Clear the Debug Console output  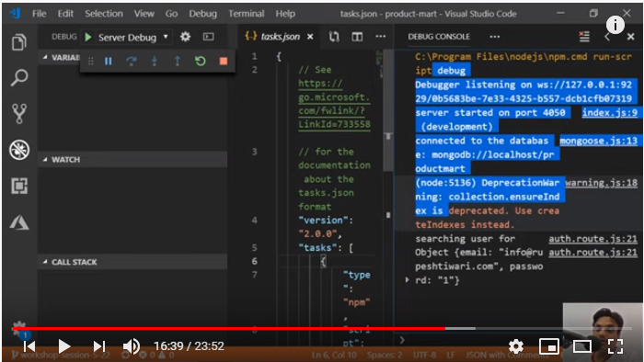[584, 37]
